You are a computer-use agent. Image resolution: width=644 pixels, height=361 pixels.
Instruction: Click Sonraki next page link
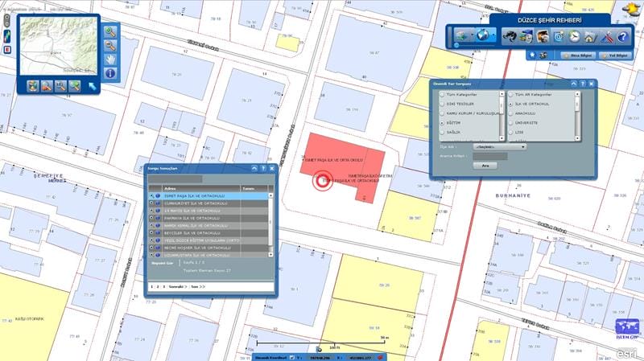(178, 287)
